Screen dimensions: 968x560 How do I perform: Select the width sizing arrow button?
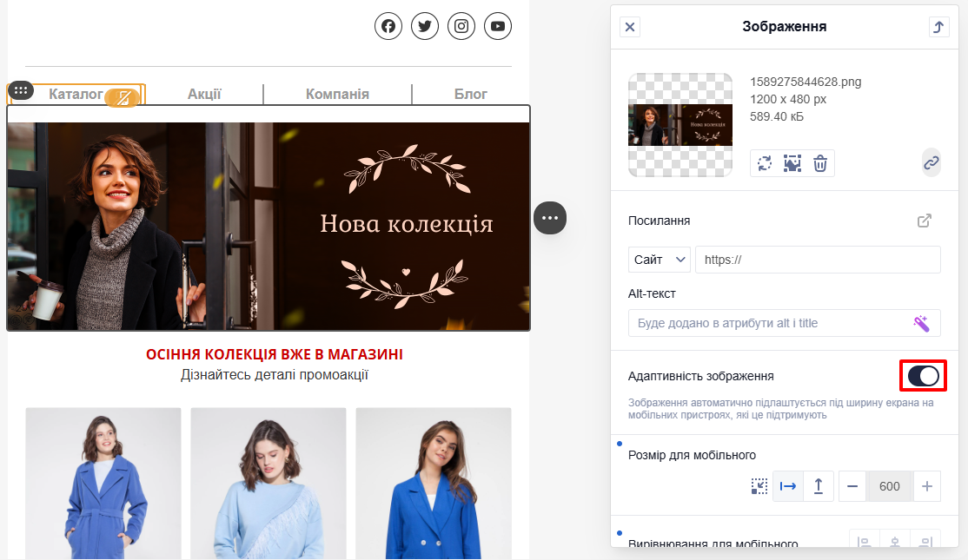(788, 486)
